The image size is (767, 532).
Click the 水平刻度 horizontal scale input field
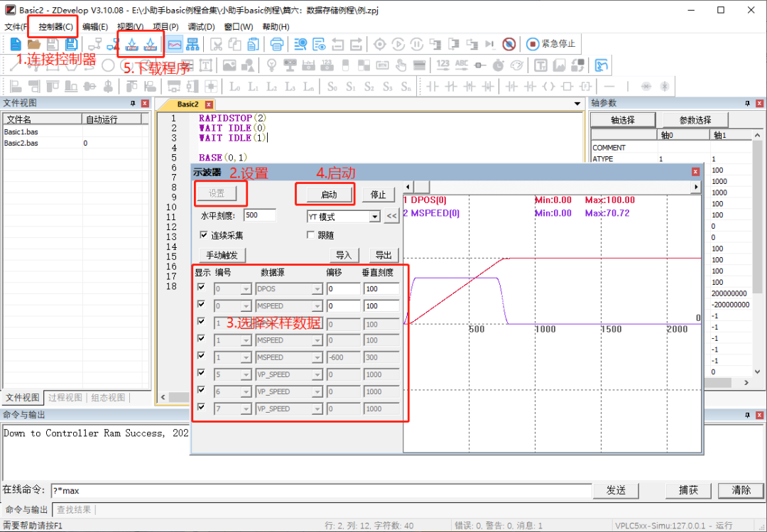click(x=259, y=215)
